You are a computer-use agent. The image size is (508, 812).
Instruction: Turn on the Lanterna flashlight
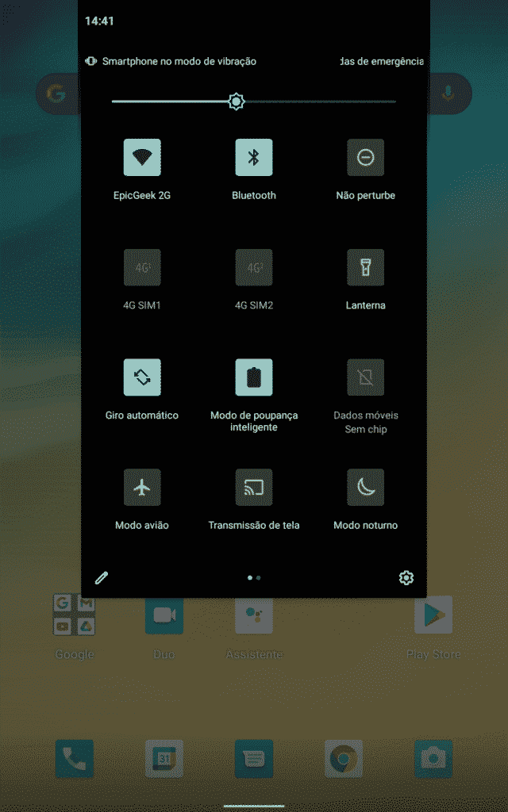pos(365,267)
